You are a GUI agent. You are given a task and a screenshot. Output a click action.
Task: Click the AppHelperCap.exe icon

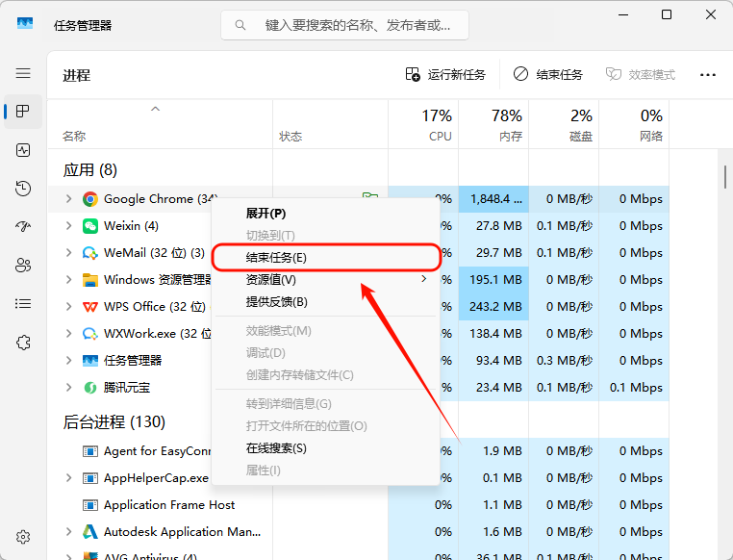click(90, 478)
